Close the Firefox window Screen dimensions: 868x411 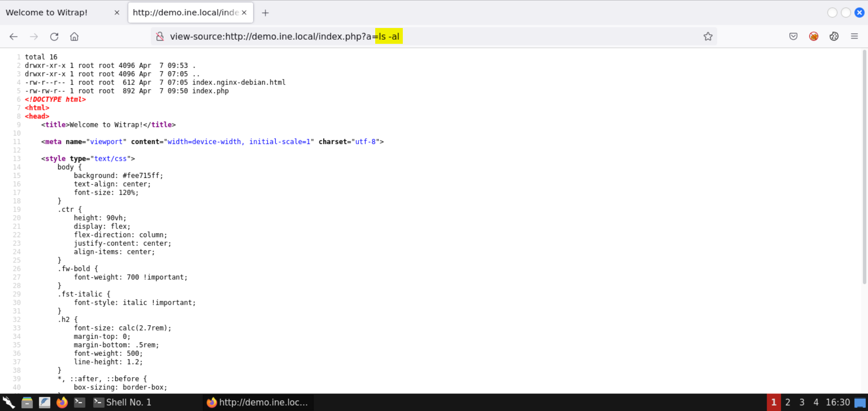point(859,13)
